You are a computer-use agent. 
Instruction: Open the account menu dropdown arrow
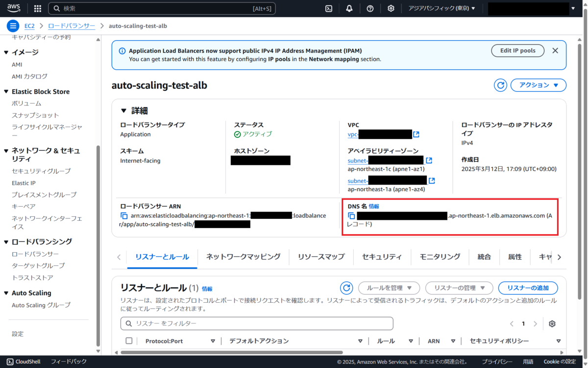(573, 8)
